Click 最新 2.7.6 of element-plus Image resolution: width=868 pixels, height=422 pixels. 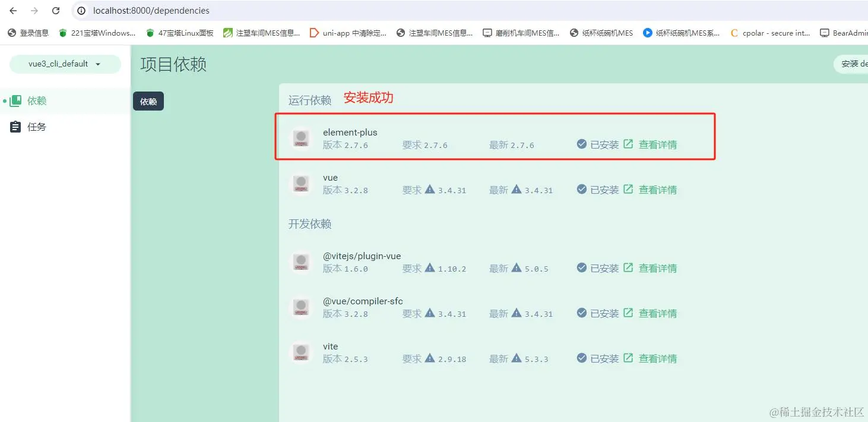[x=512, y=144]
